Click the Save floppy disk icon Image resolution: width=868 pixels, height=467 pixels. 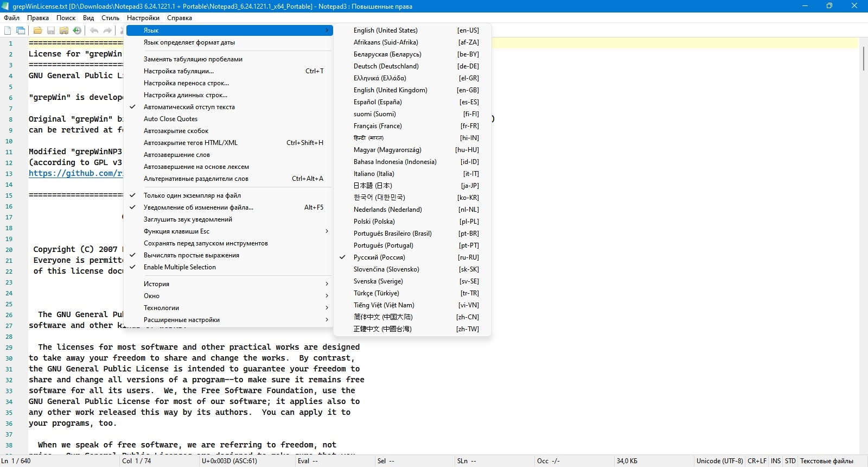click(51, 30)
